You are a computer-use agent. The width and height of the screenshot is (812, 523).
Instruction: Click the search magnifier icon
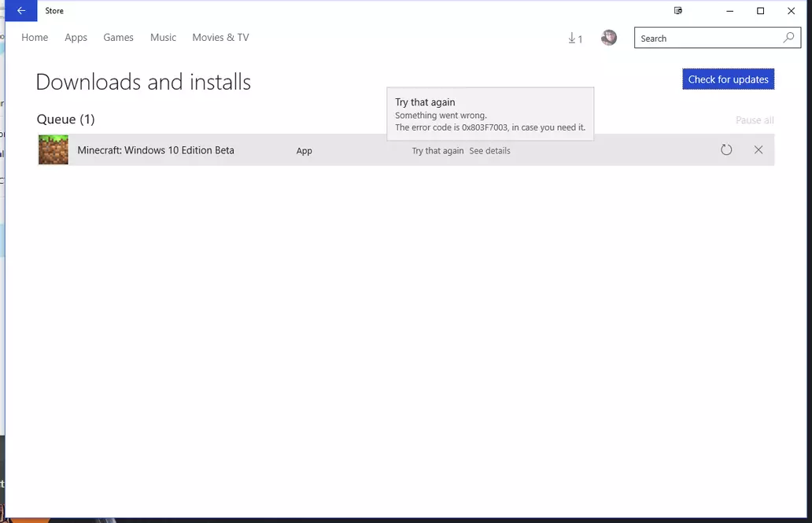click(788, 37)
